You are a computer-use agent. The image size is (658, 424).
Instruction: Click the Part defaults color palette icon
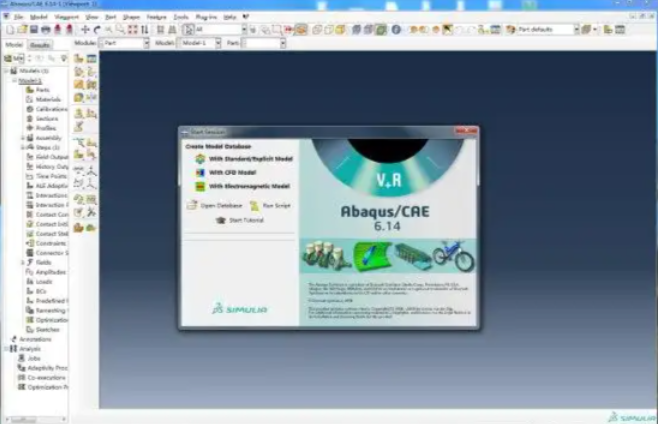point(511,29)
